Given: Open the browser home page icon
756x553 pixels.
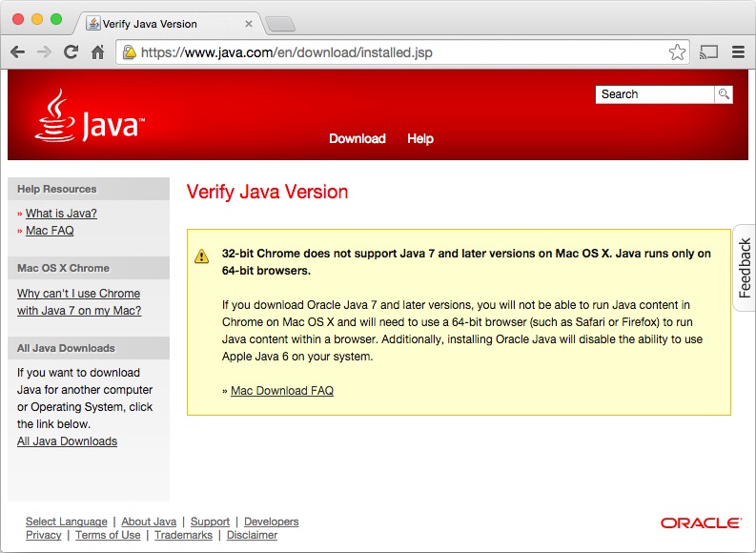Looking at the screenshot, I should [98, 52].
